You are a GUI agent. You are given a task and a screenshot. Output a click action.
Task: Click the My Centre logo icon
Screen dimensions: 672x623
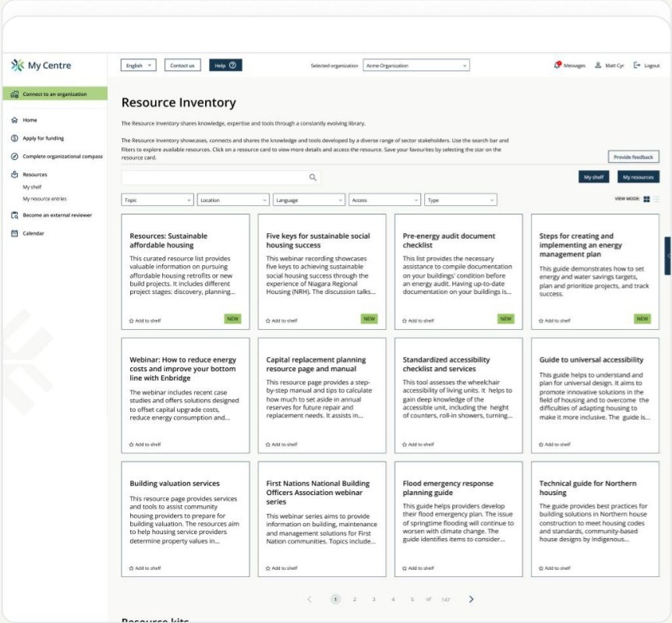pyautogui.click(x=17, y=65)
